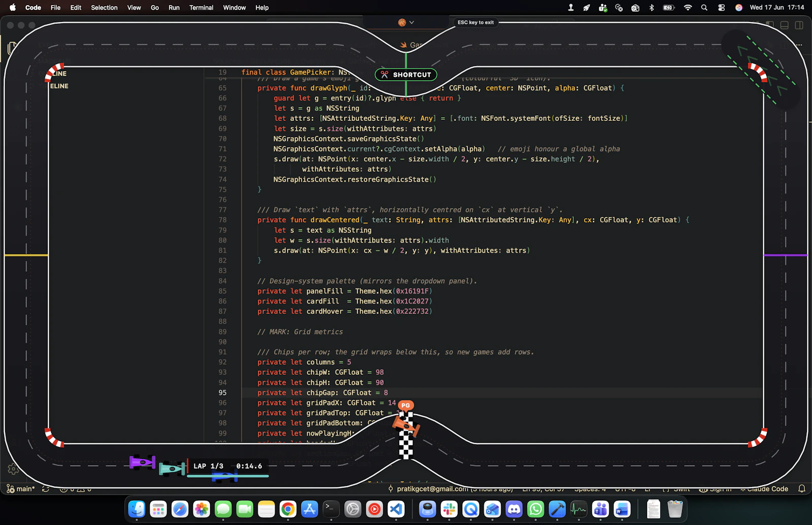This screenshot has height=525, width=812.
Task: Click the battery charging icon
Action: click(669, 8)
